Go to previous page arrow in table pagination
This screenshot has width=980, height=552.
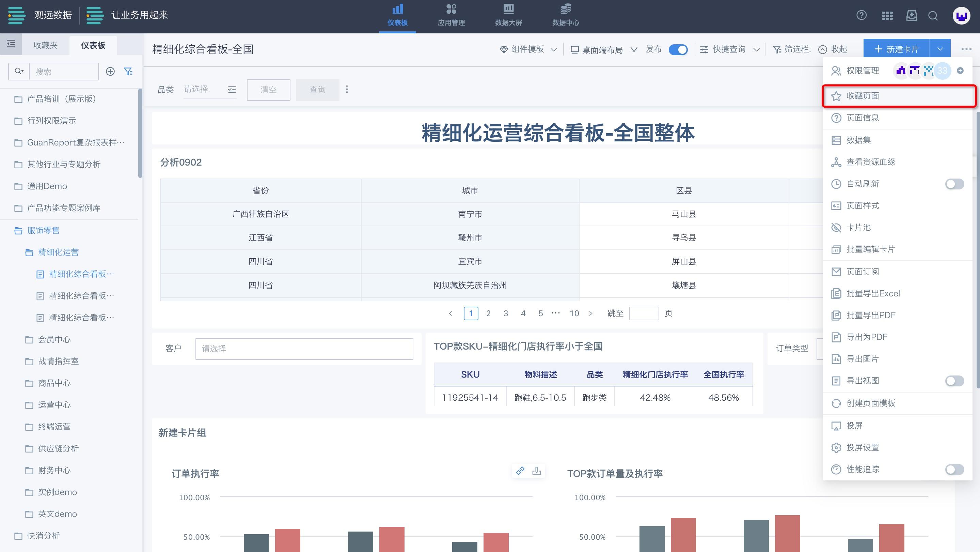(x=451, y=313)
